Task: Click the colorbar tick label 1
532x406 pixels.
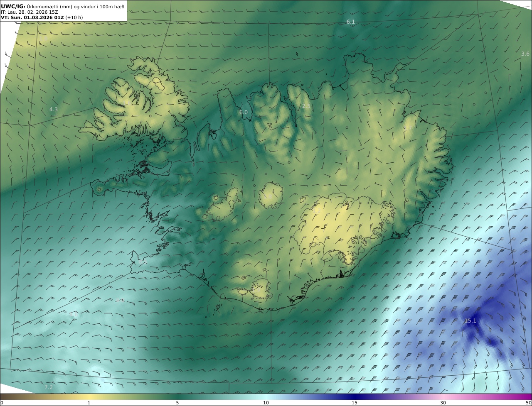Action: pyautogui.click(x=89, y=403)
